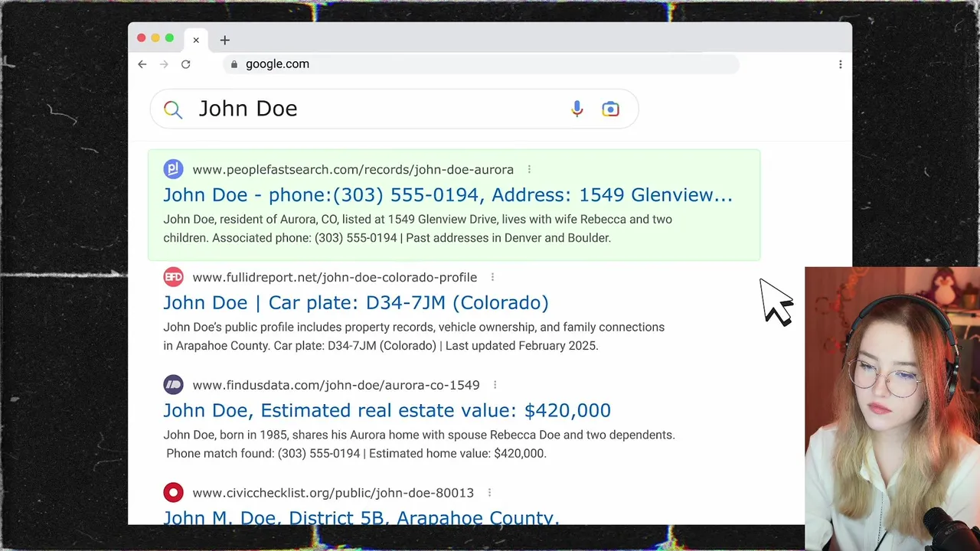Open a new tab with plus button
This screenshot has height=551, width=980.
(224, 40)
